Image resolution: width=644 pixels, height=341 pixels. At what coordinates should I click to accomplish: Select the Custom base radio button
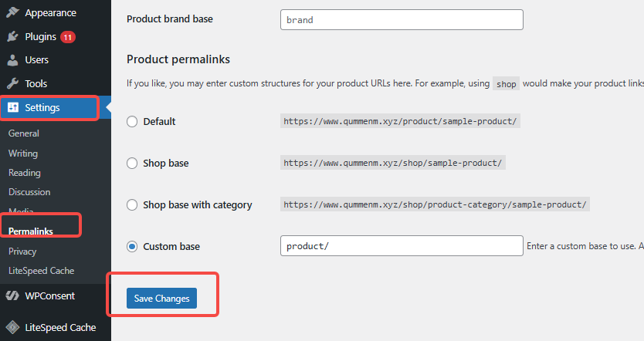coord(132,247)
